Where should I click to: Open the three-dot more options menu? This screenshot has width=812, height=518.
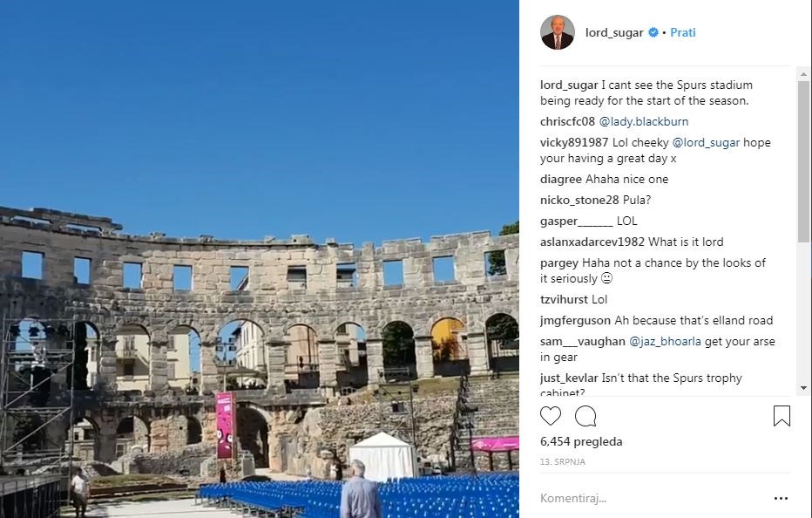coord(781,498)
